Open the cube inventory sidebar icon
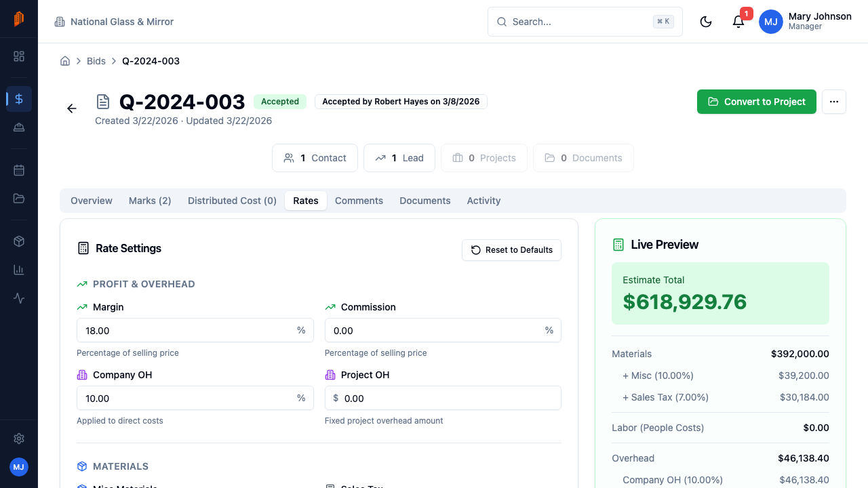This screenshot has width=868, height=488. (19, 241)
